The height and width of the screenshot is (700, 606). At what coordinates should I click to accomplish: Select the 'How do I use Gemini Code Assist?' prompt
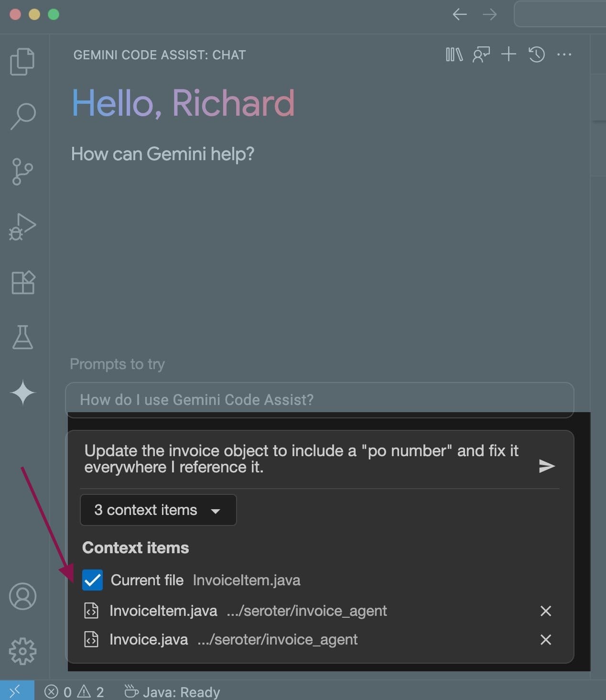pyautogui.click(x=319, y=400)
